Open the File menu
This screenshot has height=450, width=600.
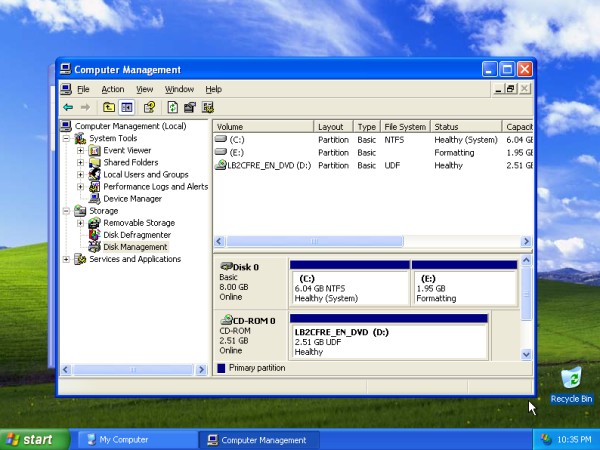[83, 89]
